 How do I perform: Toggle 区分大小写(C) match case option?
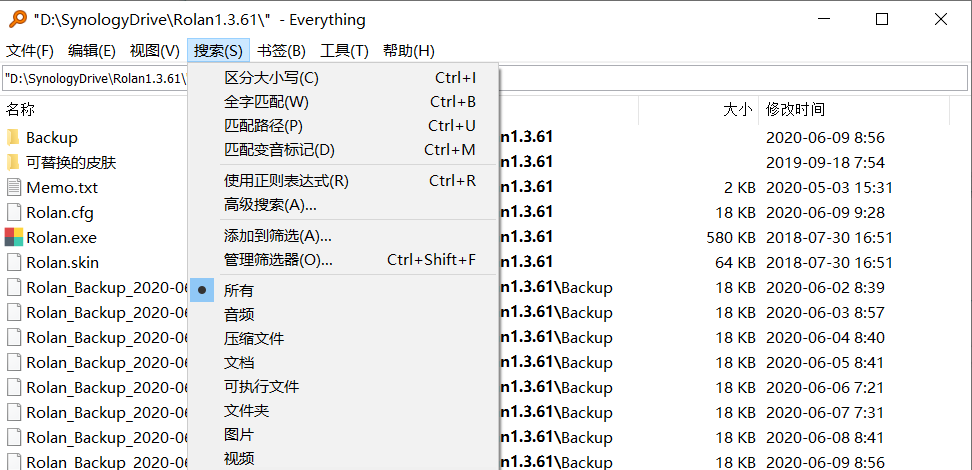(x=343, y=78)
